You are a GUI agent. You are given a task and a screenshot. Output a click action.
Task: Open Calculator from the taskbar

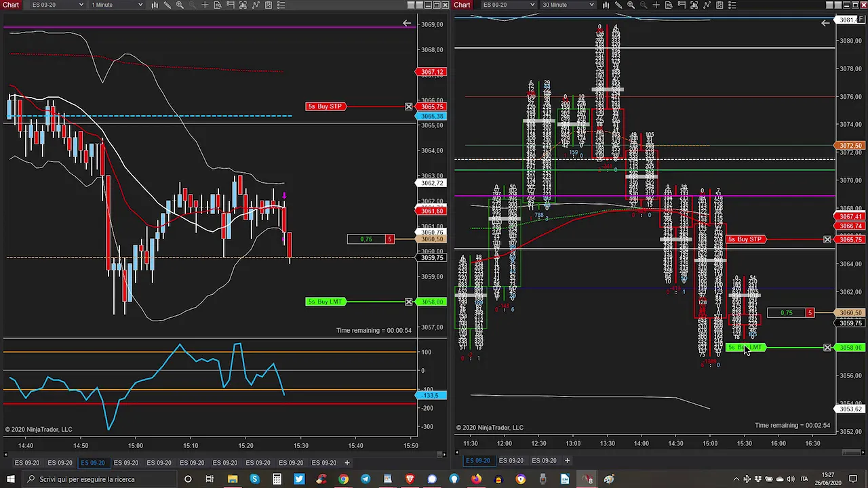click(x=277, y=479)
